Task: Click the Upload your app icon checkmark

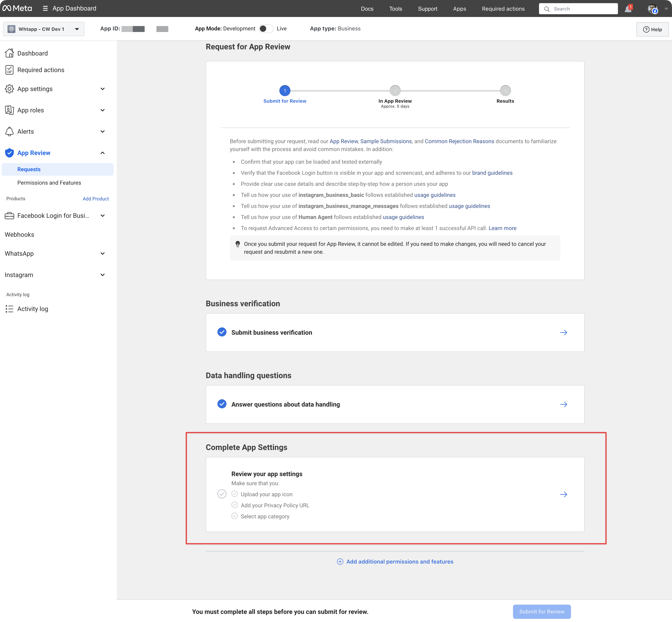Action: [x=234, y=494]
